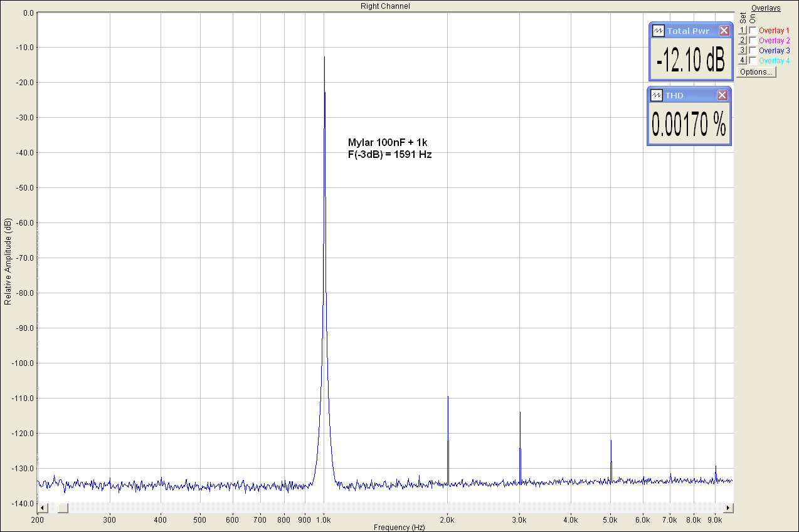Click the Overlays heading

pos(766,8)
